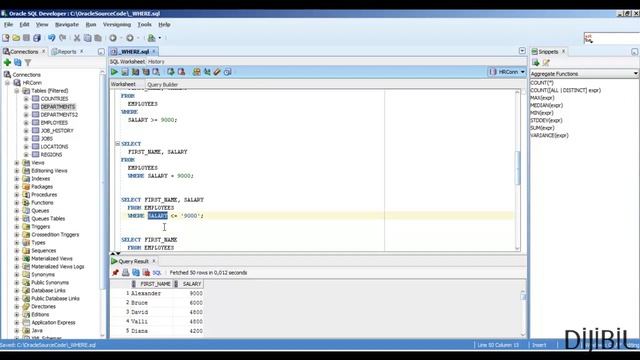This screenshot has width=640, height=360.
Task: Click the Refresh icon in Query Result toolbar
Action: click(136, 273)
